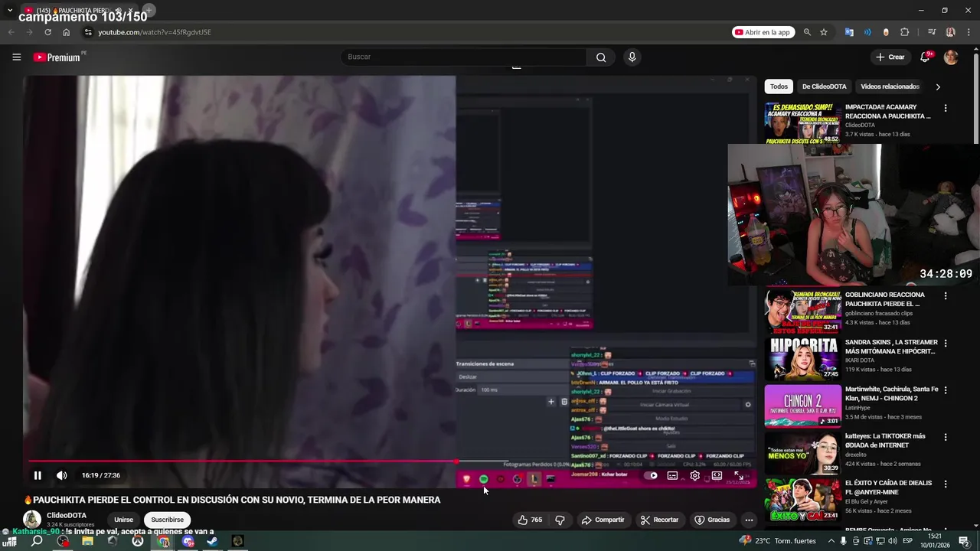Viewport: 980px width, 551px height.
Task: Subscribe to the ClideoDOTA channel
Action: (167, 520)
